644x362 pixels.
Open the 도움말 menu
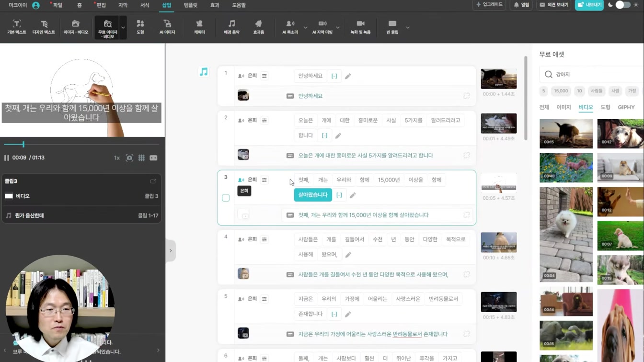(x=239, y=5)
